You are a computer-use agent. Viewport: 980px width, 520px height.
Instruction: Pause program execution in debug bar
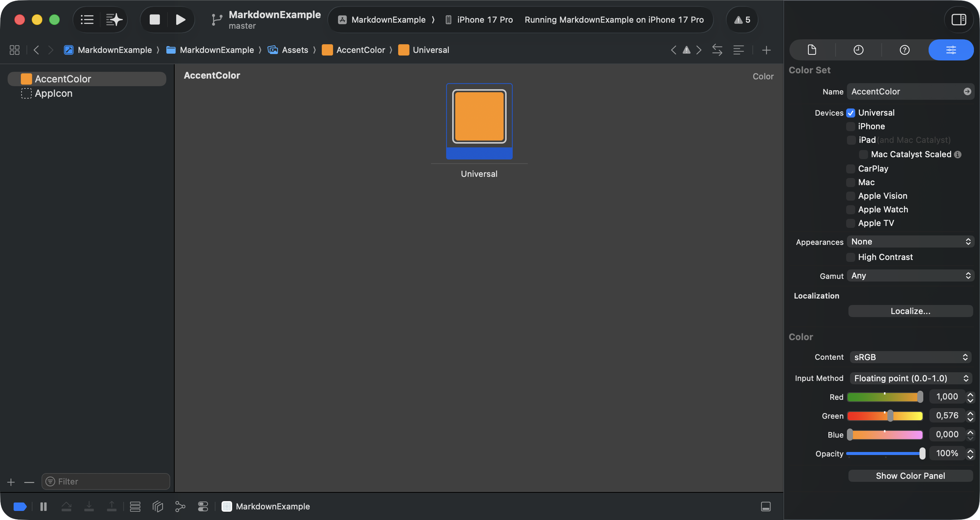[43, 506]
